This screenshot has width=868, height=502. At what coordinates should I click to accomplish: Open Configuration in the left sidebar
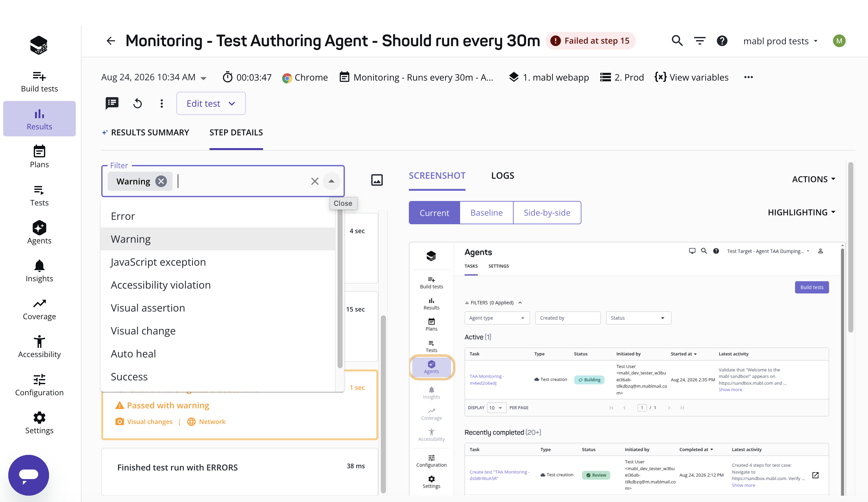(x=39, y=385)
